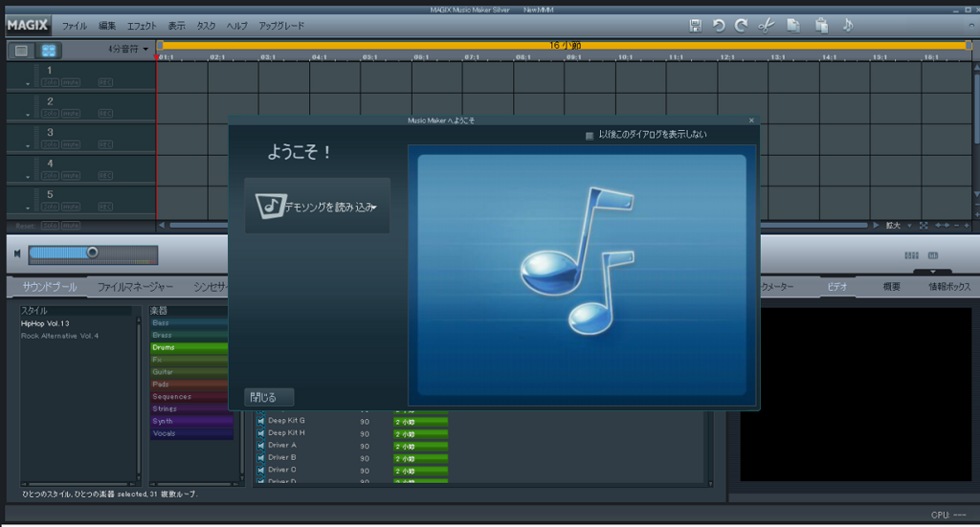Arm REC on track 2

coord(105,114)
